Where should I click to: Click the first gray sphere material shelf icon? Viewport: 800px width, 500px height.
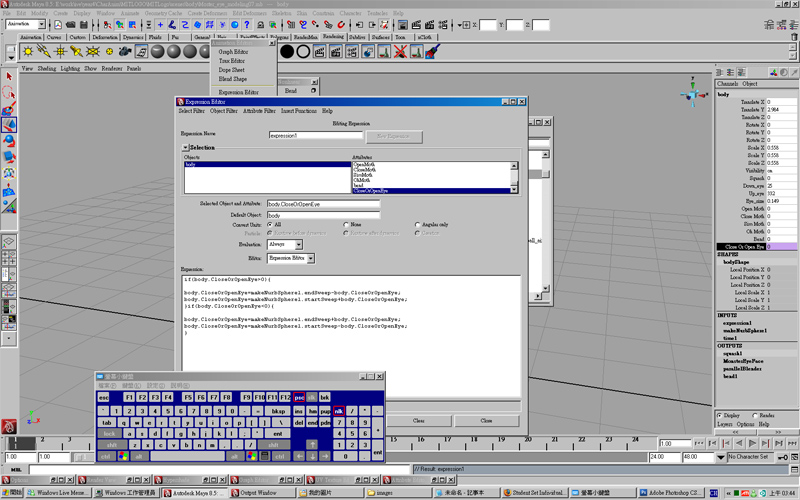[x=158, y=52]
